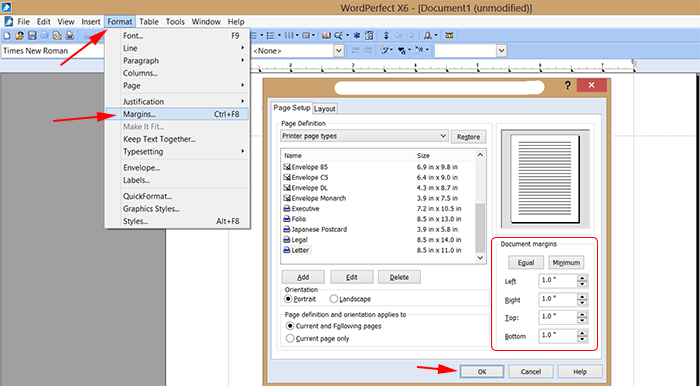Click the Print icon in toolbar
The image size is (700, 386).
point(70,36)
